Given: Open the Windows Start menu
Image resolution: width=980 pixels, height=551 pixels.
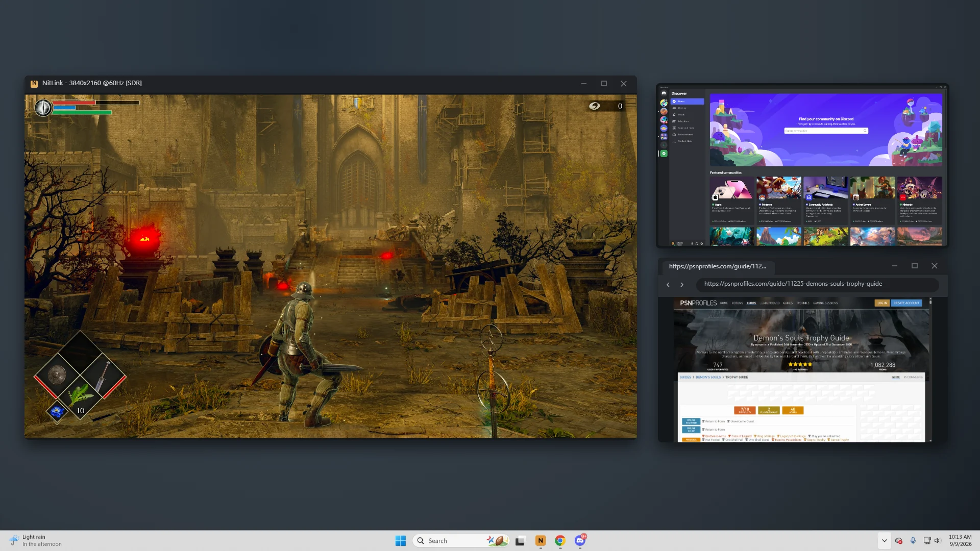Looking at the screenshot, I should pos(401,541).
